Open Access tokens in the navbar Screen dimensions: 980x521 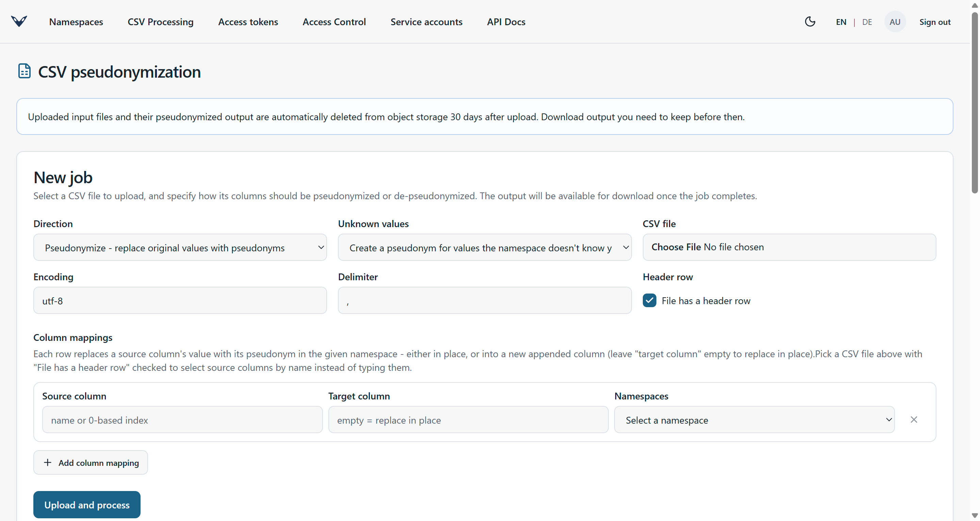pos(248,22)
